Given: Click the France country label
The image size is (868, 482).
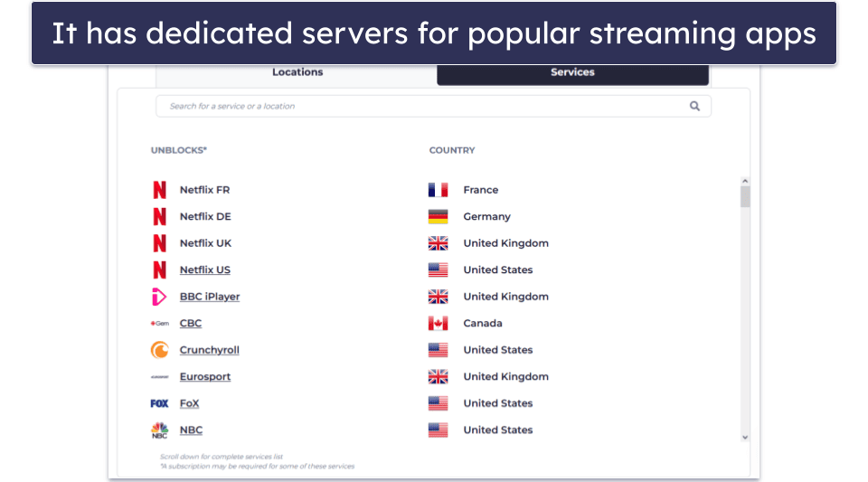Looking at the screenshot, I should click(x=480, y=190).
